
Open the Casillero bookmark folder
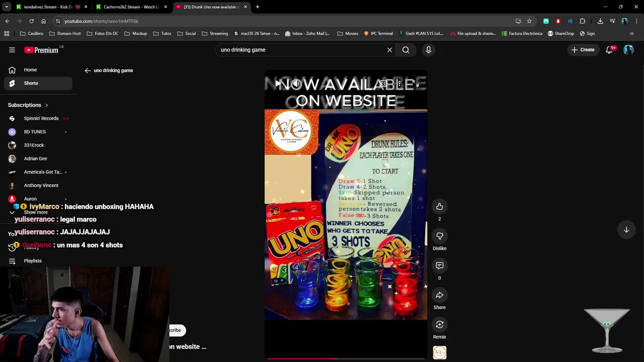[32, 34]
